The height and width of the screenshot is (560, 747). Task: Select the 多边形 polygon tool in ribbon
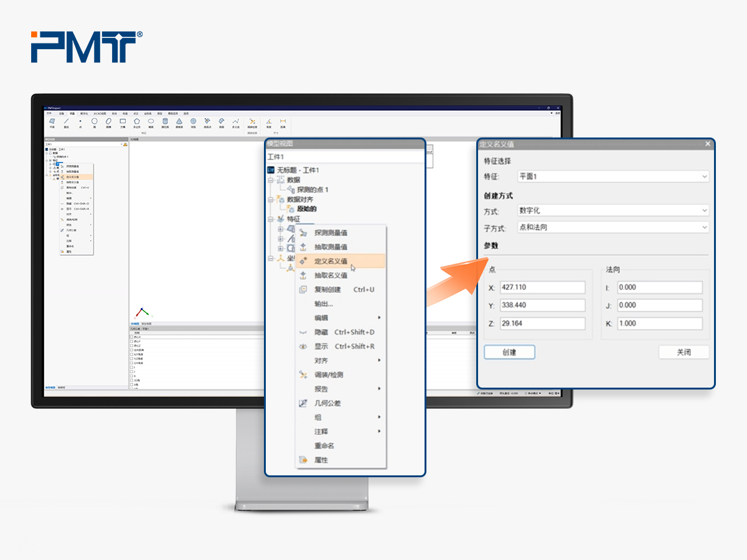coord(136,123)
